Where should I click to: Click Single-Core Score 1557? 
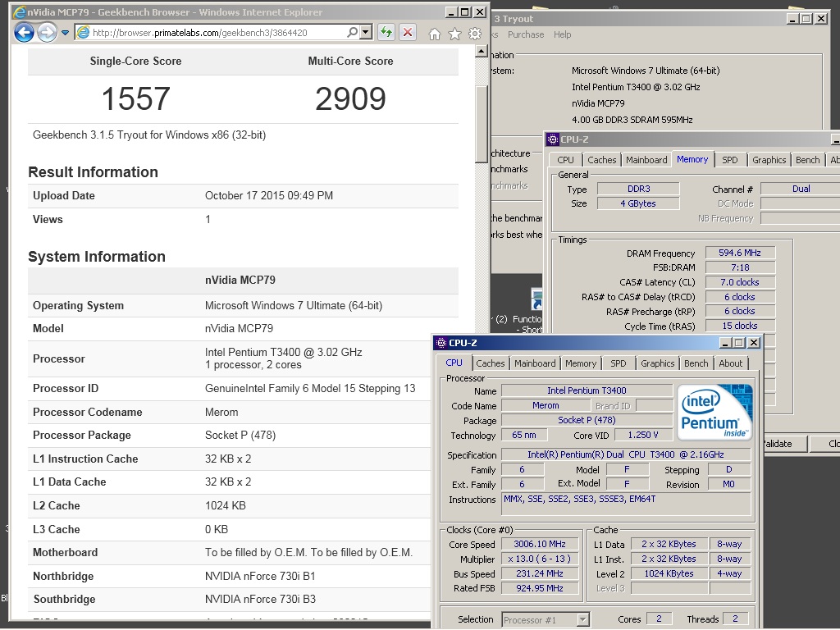coord(135,99)
